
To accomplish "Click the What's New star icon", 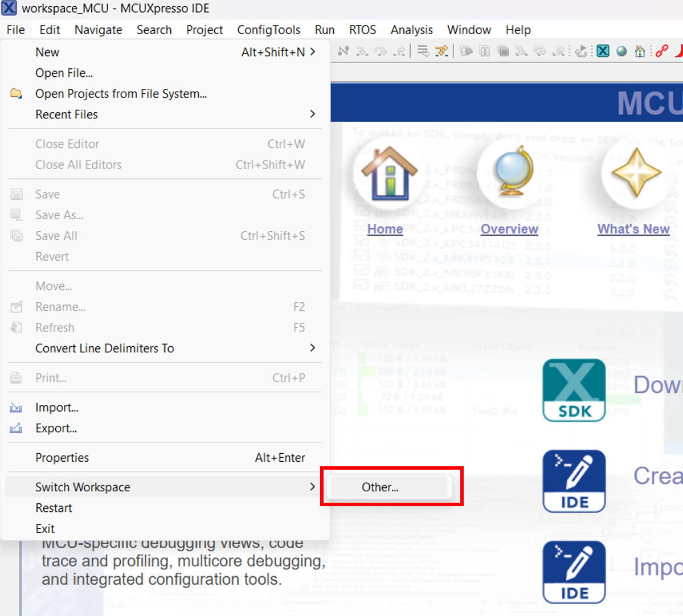I will [636, 173].
